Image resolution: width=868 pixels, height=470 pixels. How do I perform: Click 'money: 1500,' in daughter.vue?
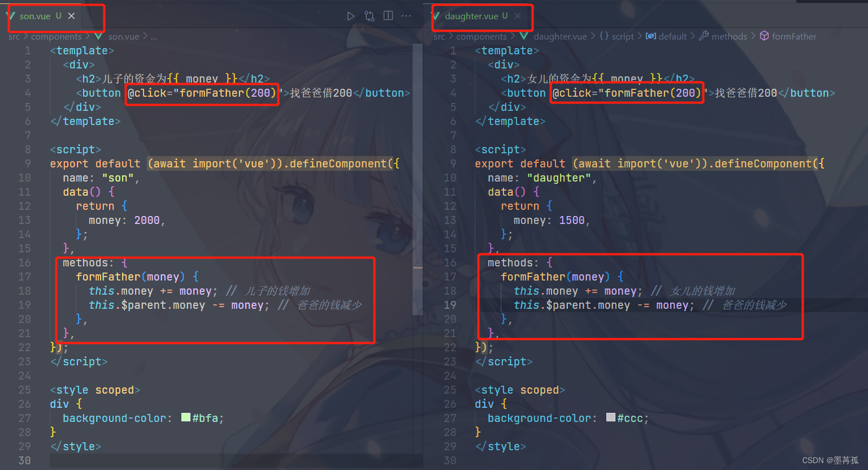pyautogui.click(x=552, y=220)
